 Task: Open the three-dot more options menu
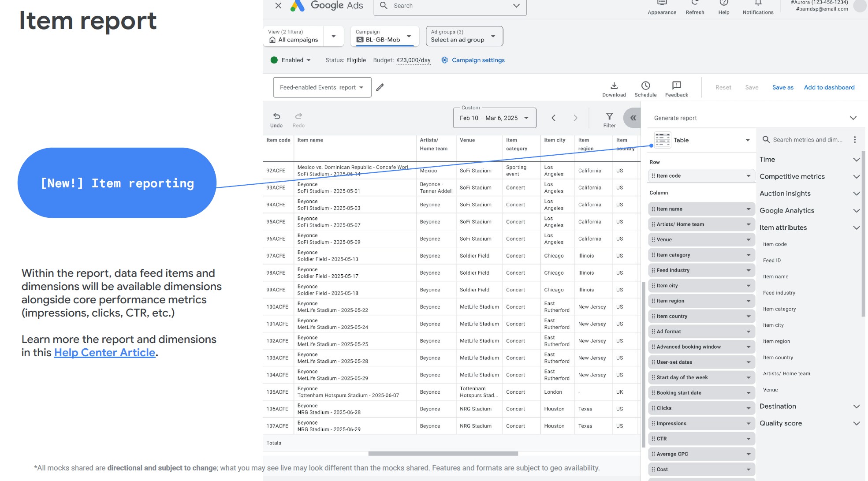click(x=855, y=140)
